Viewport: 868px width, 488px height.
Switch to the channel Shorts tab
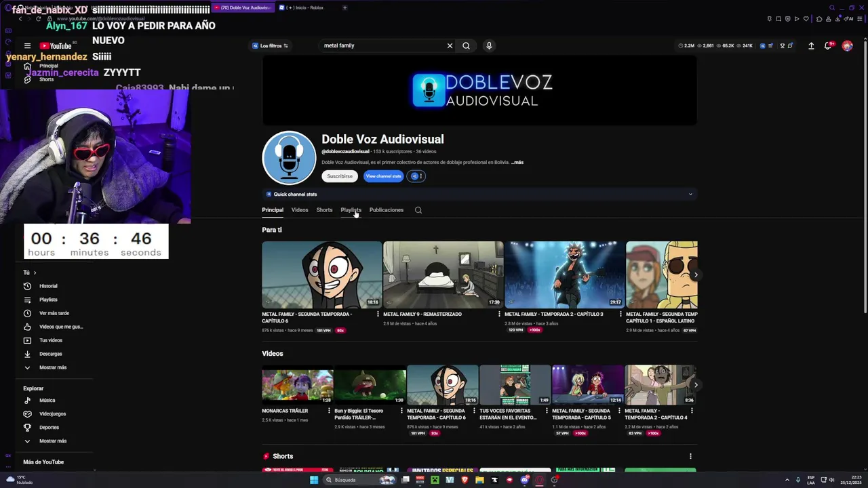(x=324, y=210)
